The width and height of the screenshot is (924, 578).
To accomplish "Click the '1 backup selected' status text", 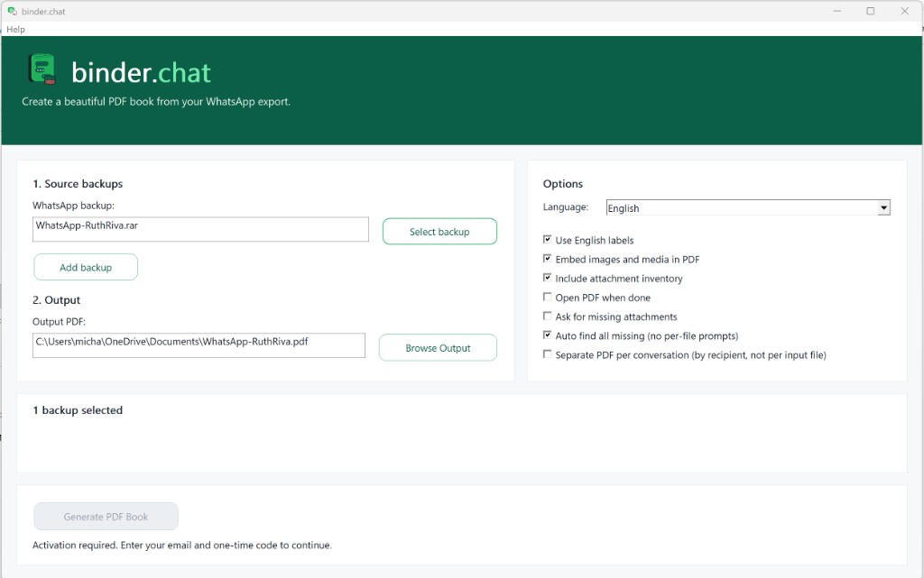I will pyautogui.click(x=78, y=410).
